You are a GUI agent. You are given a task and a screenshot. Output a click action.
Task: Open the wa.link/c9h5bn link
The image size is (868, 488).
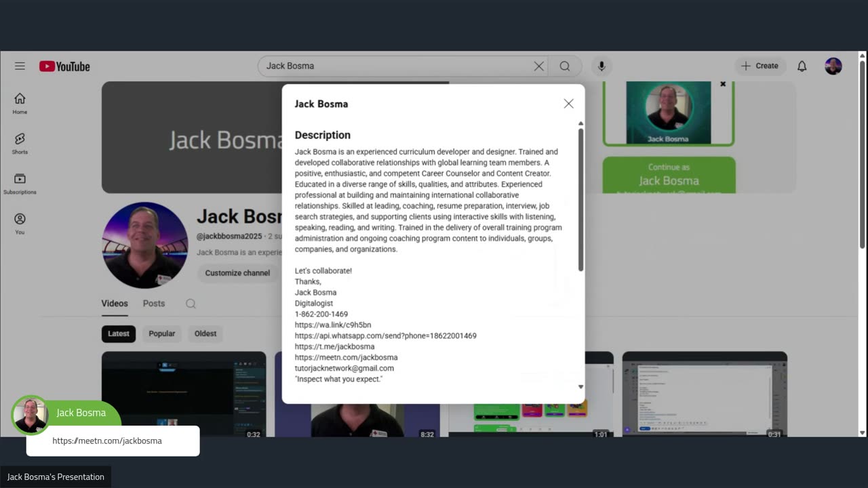point(332,325)
